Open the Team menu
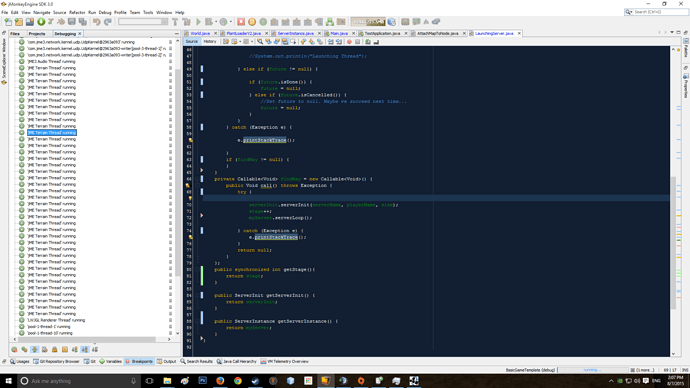The height and width of the screenshot is (388, 690). coord(135,12)
